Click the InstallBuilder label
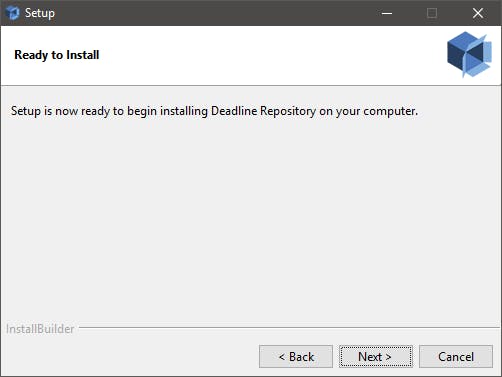The width and height of the screenshot is (502, 377). (40, 329)
